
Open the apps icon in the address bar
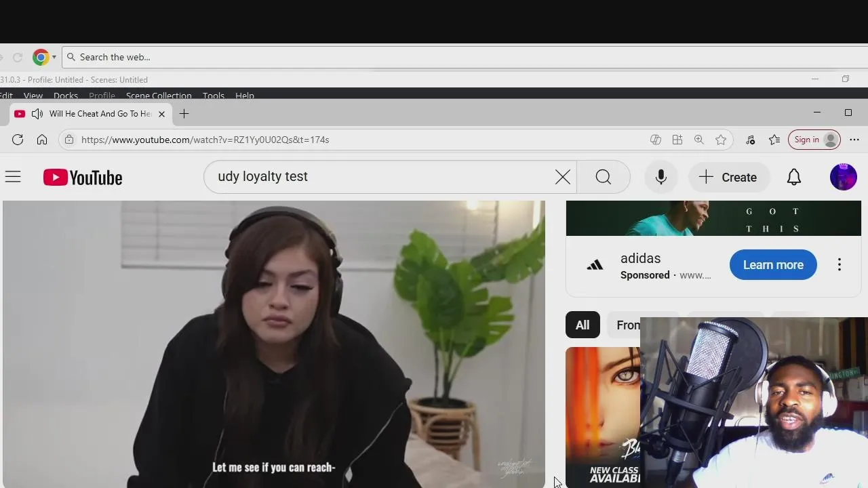677,140
